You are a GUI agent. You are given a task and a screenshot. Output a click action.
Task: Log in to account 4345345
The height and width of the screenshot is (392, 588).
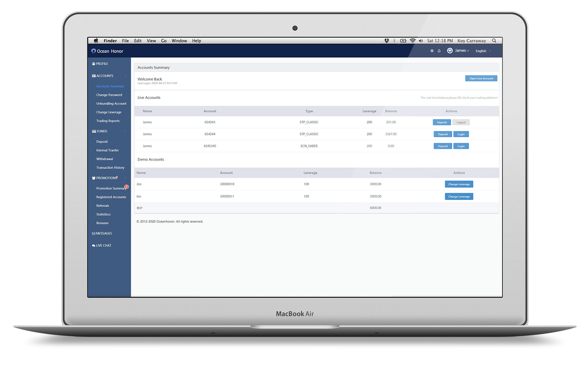[461, 146]
